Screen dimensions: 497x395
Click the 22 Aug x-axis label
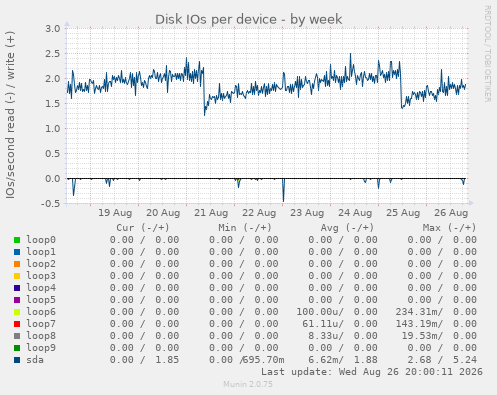click(259, 213)
